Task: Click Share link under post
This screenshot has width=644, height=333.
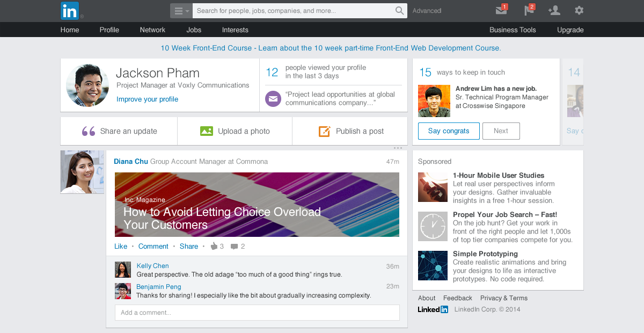Action: click(x=189, y=247)
